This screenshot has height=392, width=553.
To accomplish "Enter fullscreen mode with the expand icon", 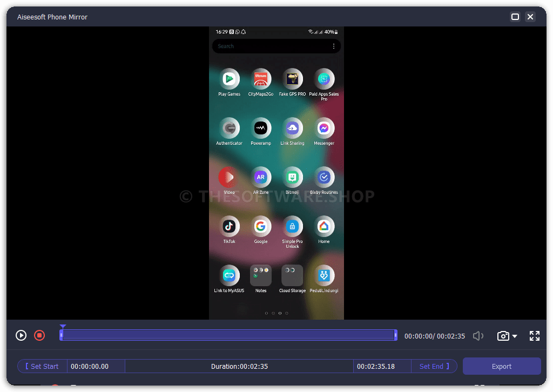I will tap(535, 336).
